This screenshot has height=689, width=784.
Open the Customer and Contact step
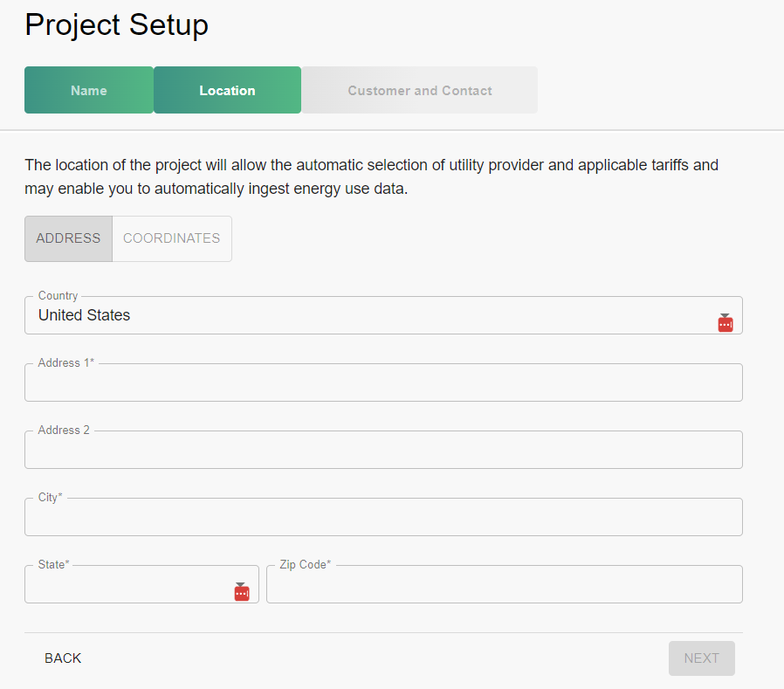click(x=420, y=91)
